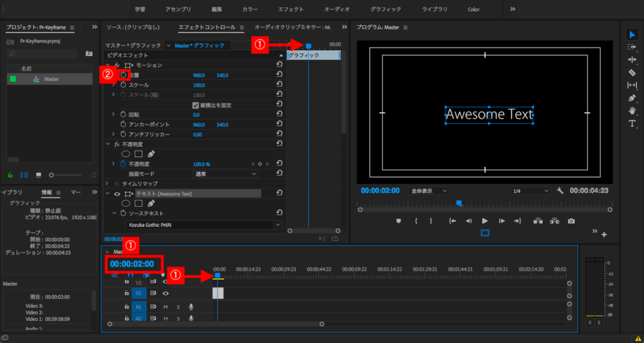The width and height of the screenshot is (644, 343).
Task: Hide the V1 track output eye
Action: (166, 293)
